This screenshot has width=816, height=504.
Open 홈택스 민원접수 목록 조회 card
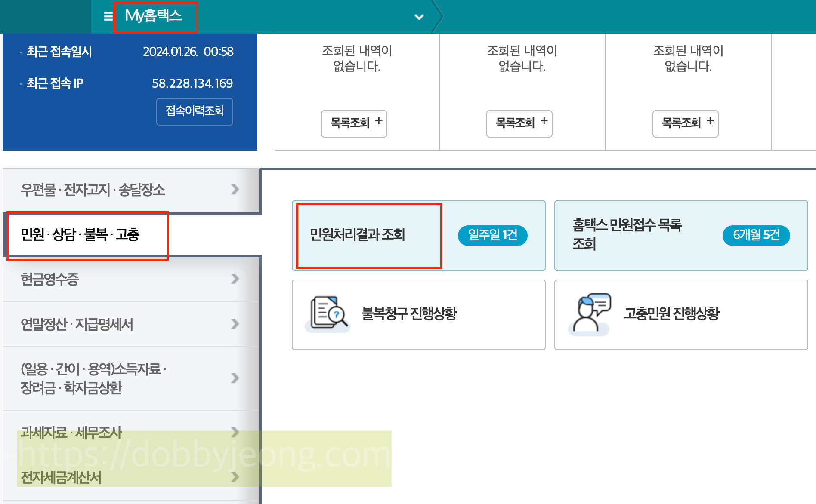tap(681, 236)
